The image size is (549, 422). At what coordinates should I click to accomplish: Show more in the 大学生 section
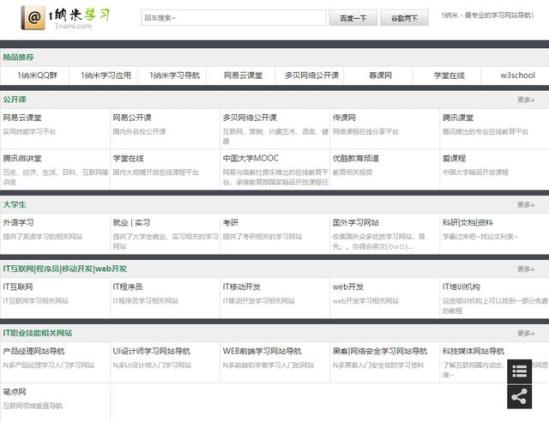click(x=526, y=205)
